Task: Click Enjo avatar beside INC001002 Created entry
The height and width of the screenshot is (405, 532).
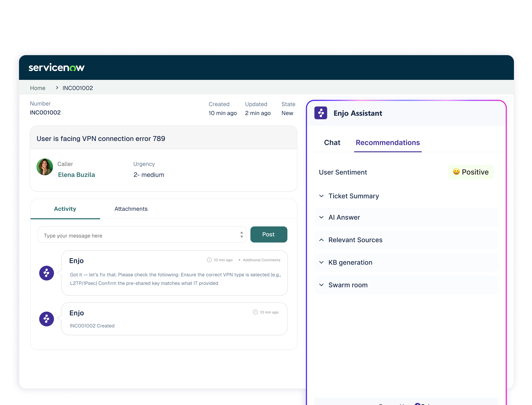Action: pyautogui.click(x=47, y=319)
